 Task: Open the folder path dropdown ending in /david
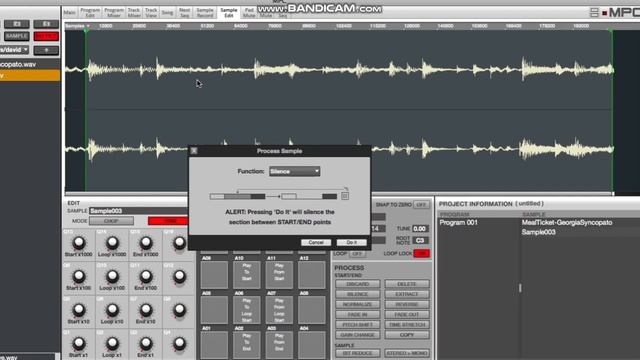tap(14, 50)
